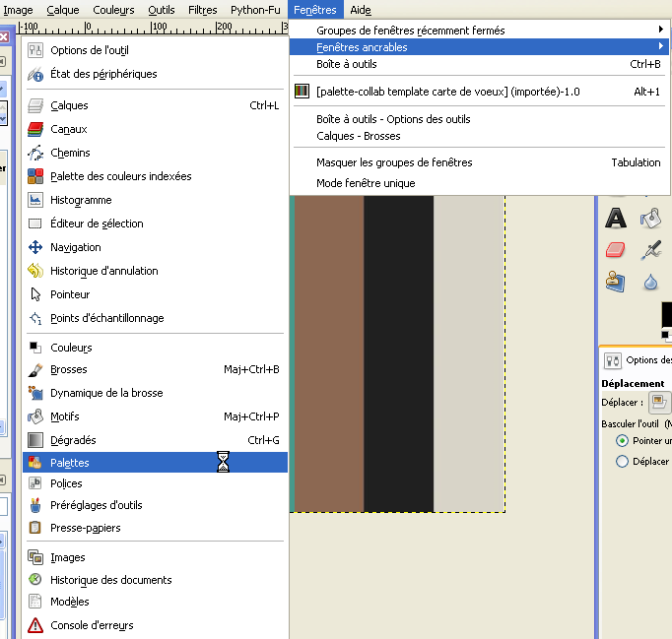The width and height of the screenshot is (672, 639).
Task: Choose Boîte à outils Ctrl+B entry
Action: click(x=479, y=64)
